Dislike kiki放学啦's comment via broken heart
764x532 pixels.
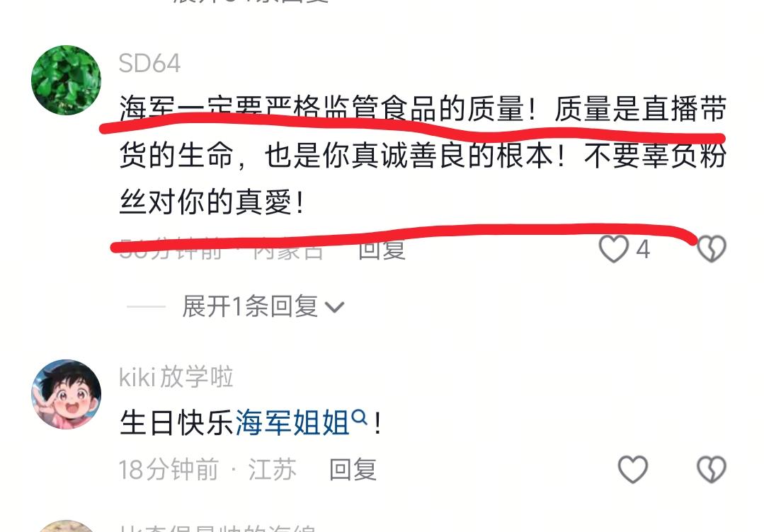point(712,469)
